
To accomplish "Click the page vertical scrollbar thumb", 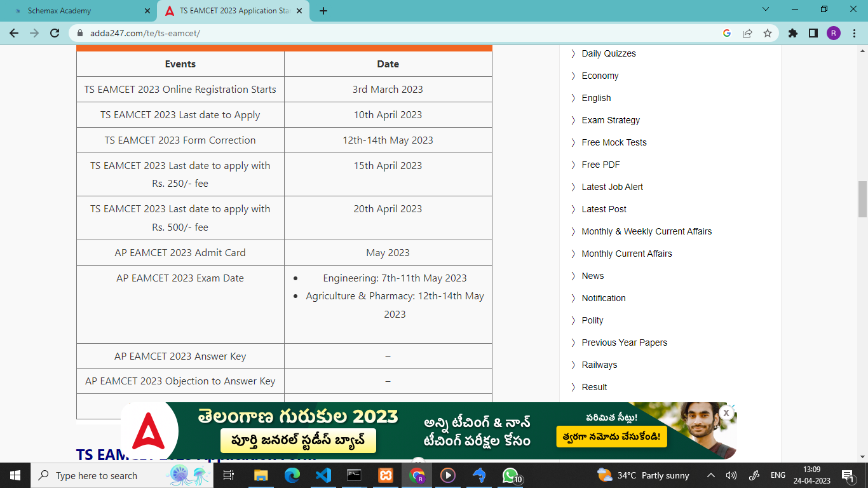I will (862, 199).
